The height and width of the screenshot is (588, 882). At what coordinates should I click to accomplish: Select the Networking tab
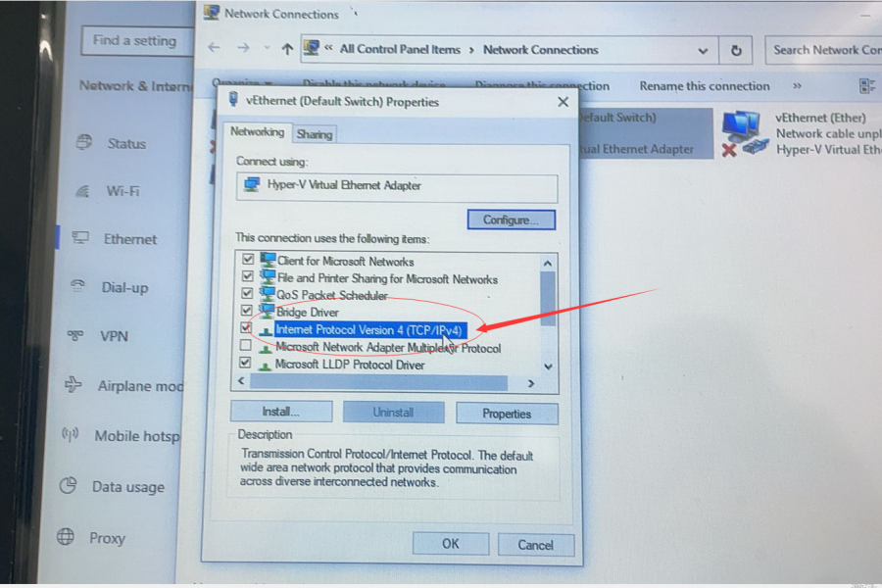(x=258, y=130)
